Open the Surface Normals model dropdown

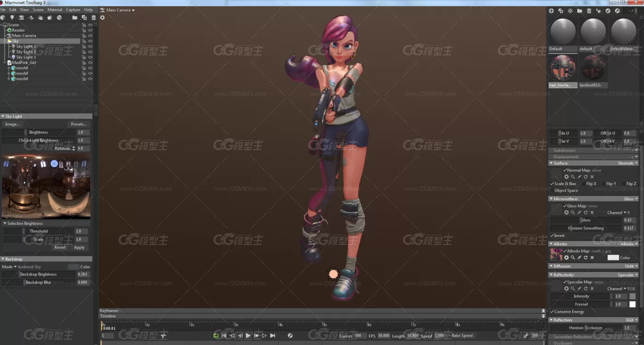point(628,163)
